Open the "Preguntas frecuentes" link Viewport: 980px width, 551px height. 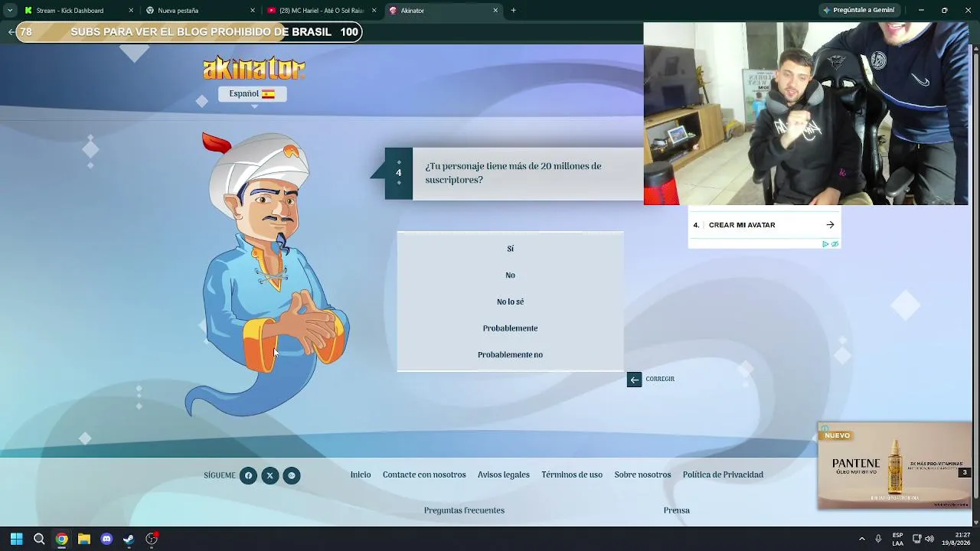tap(464, 510)
